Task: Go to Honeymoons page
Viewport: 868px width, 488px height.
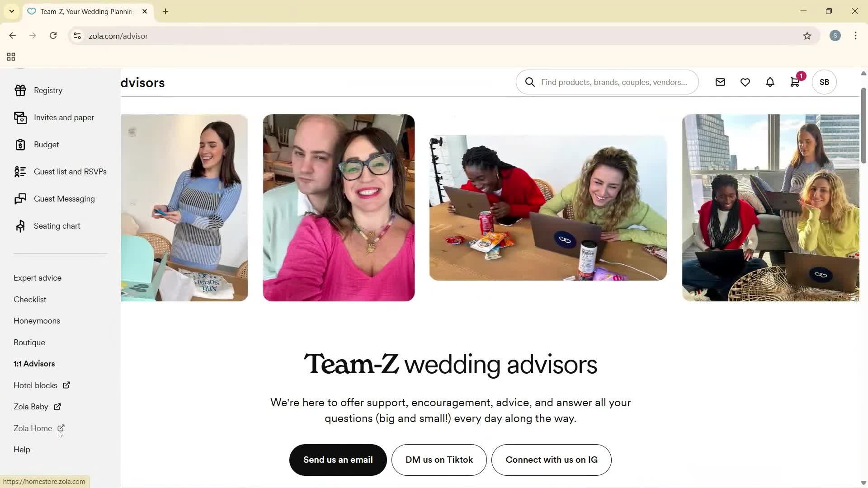Action: coord(37,321)
